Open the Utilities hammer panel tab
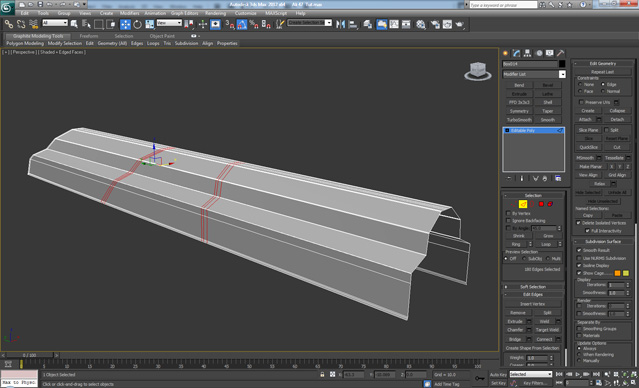Image resolution: width=639 pixels, height=388 pixels. coord(561,53)
